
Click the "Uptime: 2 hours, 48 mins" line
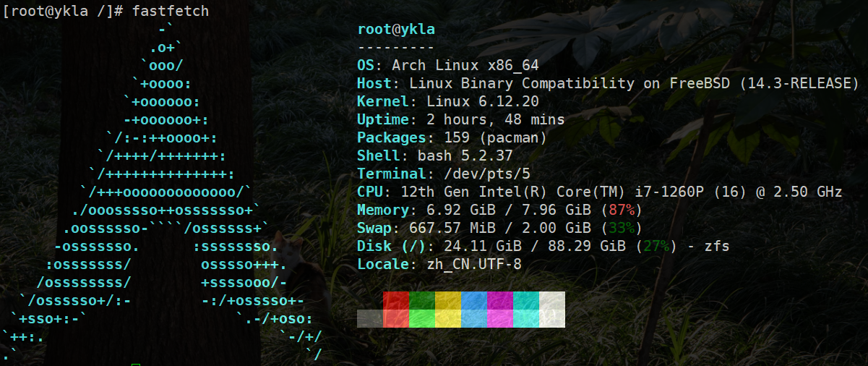point(461,119)
